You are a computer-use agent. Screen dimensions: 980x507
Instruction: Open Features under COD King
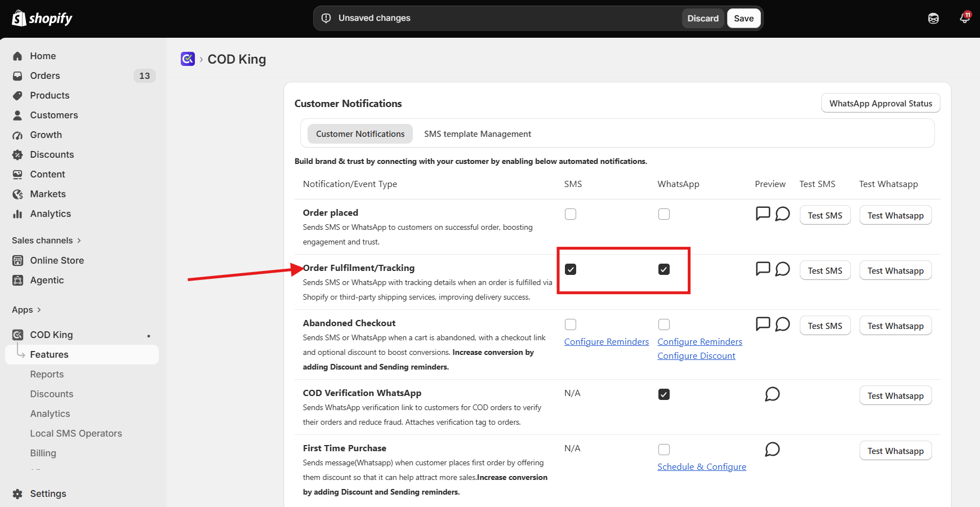click(x=82, y=354)
